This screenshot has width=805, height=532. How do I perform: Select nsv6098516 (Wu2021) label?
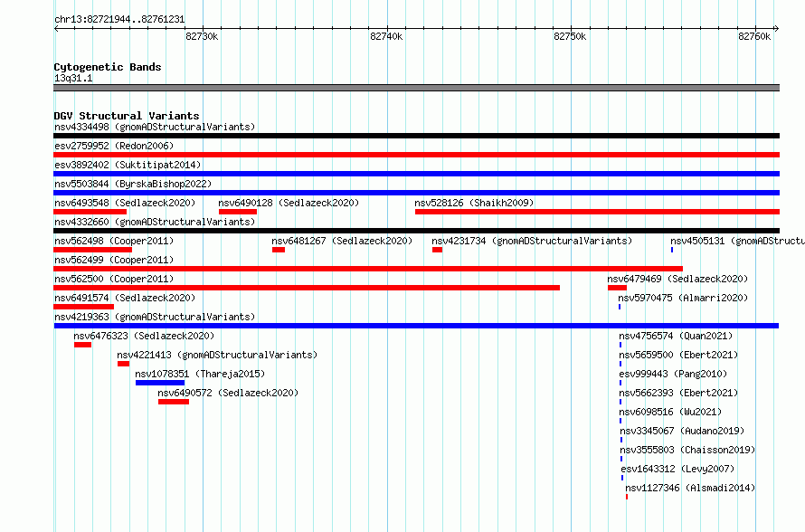tap(670, 412)
